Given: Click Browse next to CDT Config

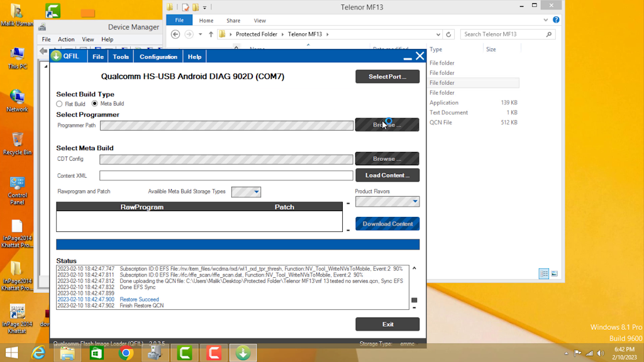Looking at the screenshot, I should [387, 158].
